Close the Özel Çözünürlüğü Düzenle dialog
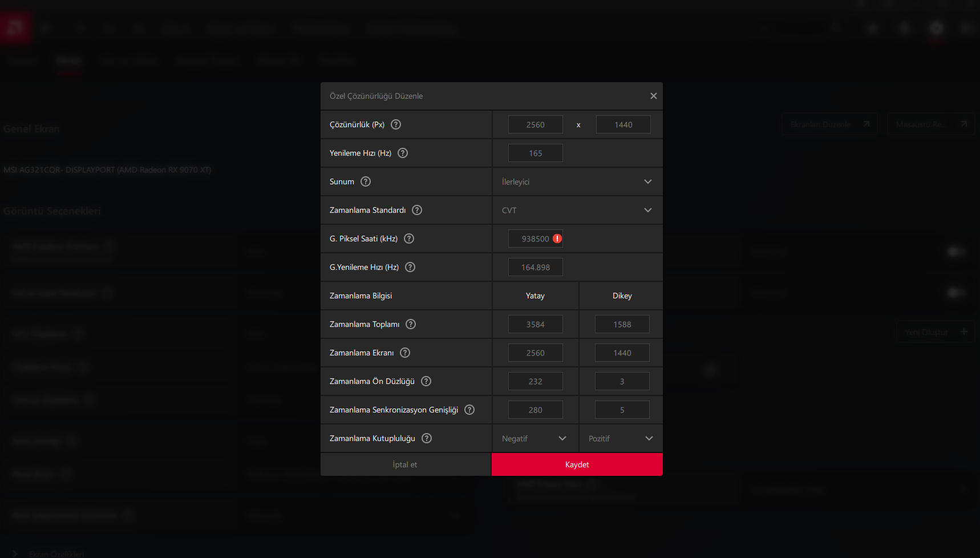 click(654, 96)
